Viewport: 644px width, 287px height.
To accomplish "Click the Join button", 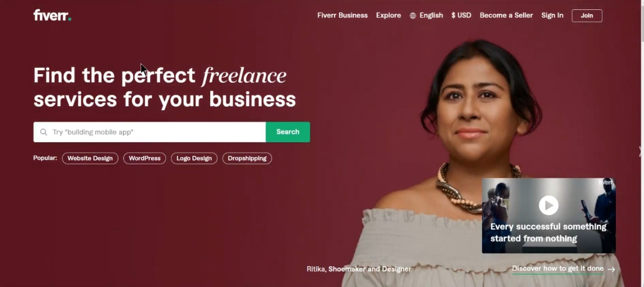I will point(587,15).
